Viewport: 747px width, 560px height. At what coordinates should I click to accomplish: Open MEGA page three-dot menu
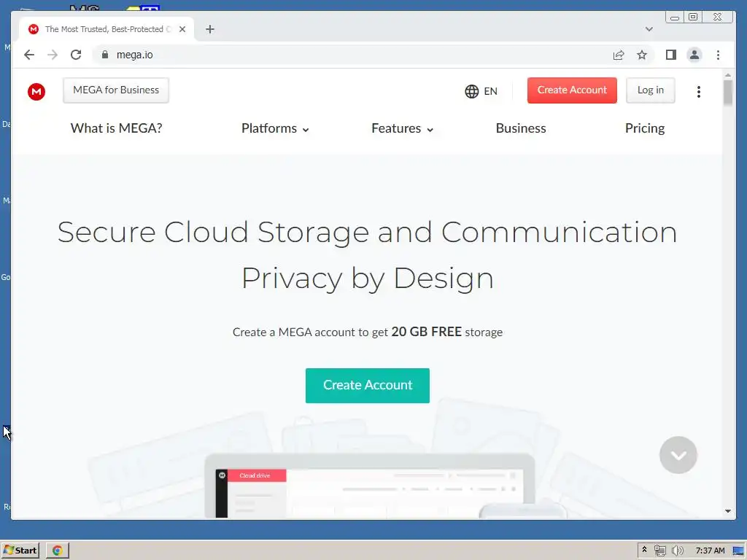698,91
